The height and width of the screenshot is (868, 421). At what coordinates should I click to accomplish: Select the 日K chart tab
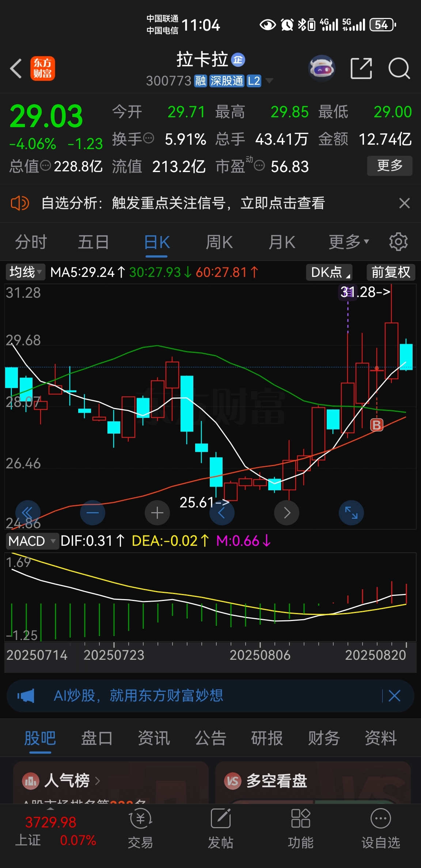click(x=157, y=242)
